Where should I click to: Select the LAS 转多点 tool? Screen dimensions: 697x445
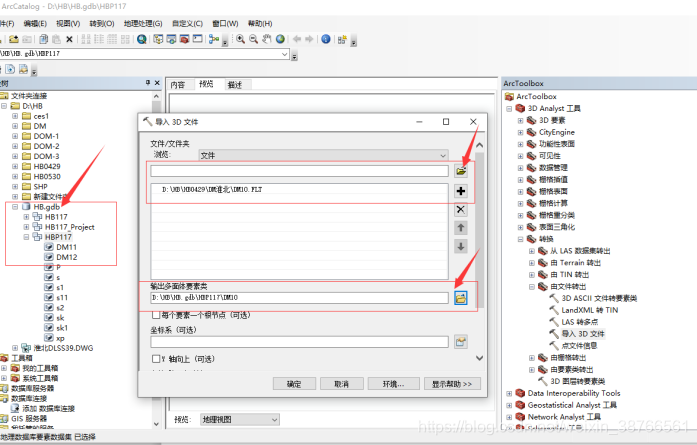(x=579, y=322)
